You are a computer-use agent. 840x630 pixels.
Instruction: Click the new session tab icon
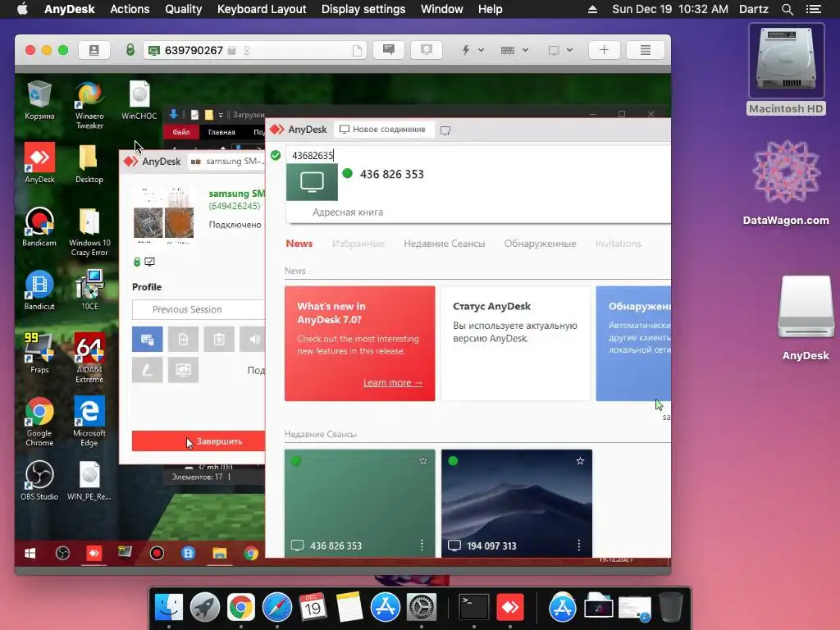tap(445, 130)
